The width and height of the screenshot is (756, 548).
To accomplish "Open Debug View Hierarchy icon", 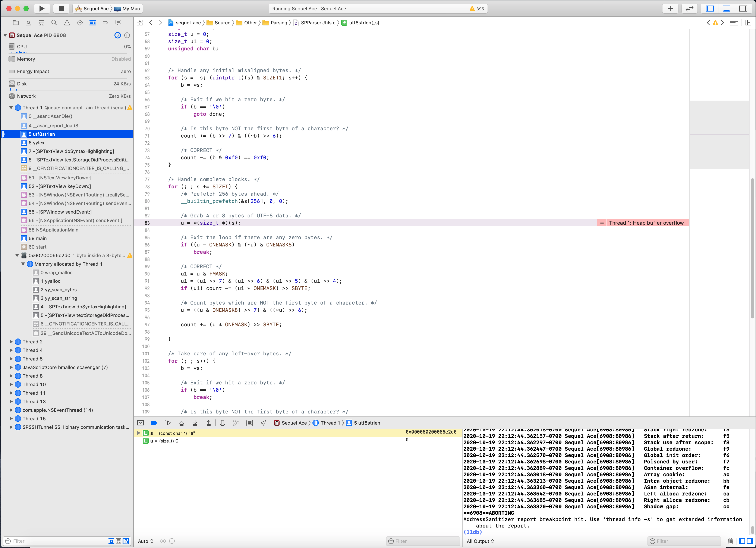I will 223,423.
